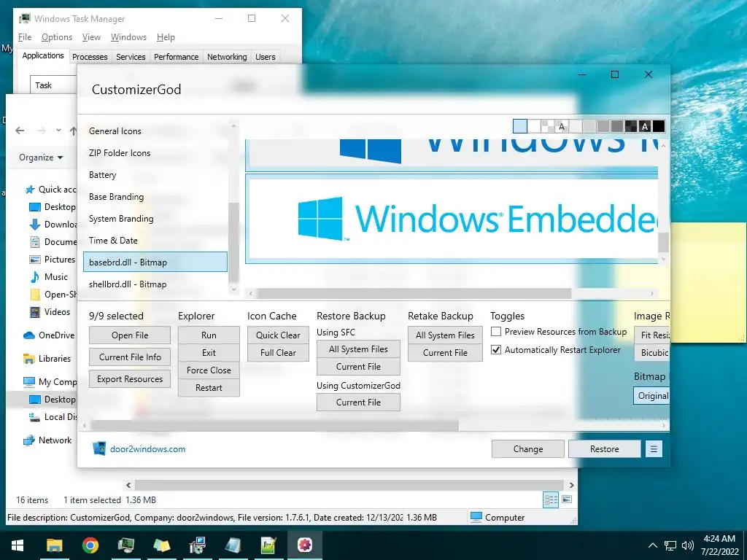Image resolution: width=747 pixels, height=560 pixels.
Task: Click Icon Cache Full Clear button
Action: (278, 353)
